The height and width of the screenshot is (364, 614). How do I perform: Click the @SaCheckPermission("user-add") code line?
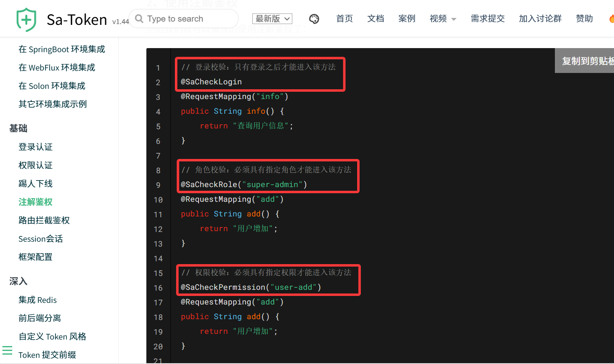(x=251, y=287)
